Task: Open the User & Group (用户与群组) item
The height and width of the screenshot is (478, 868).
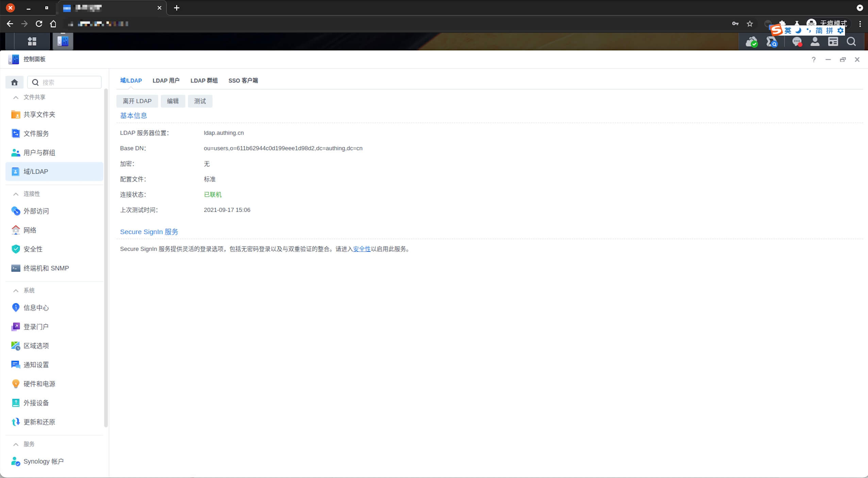Action: [54, 153]
